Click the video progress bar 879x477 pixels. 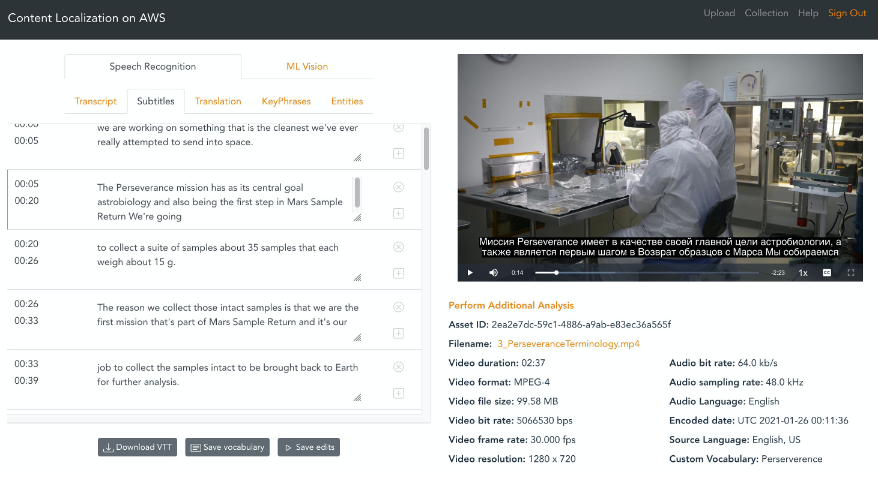point(646,272)
